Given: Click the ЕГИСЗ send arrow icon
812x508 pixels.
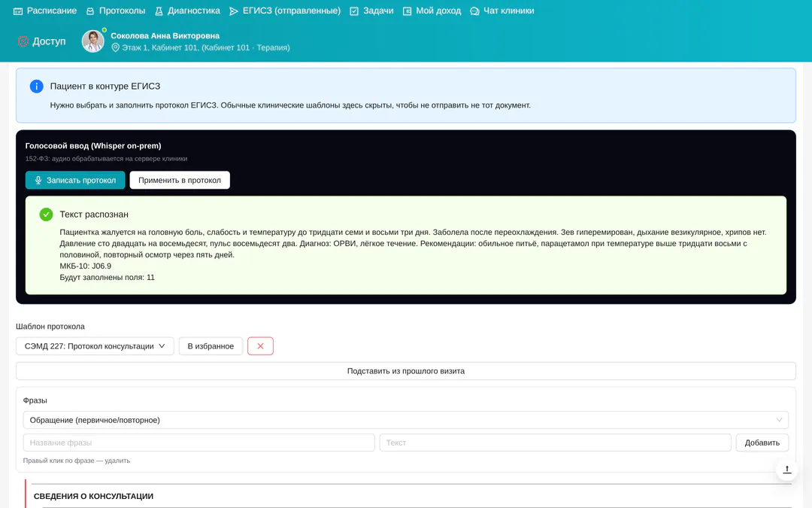Looking at the screenshot, I should click(234, 11).
